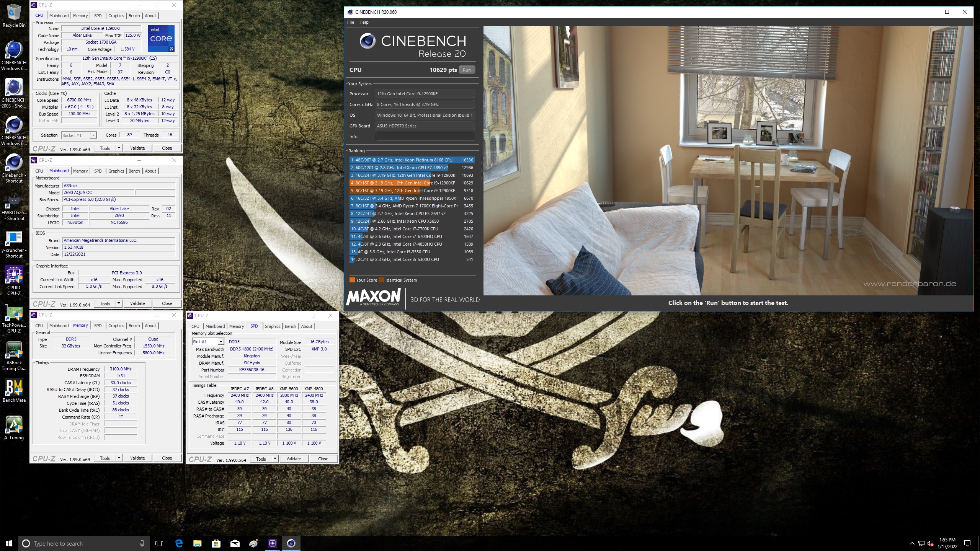
Task: Open the Help menu in Cinebench
Action: click(x=364, y=22)
